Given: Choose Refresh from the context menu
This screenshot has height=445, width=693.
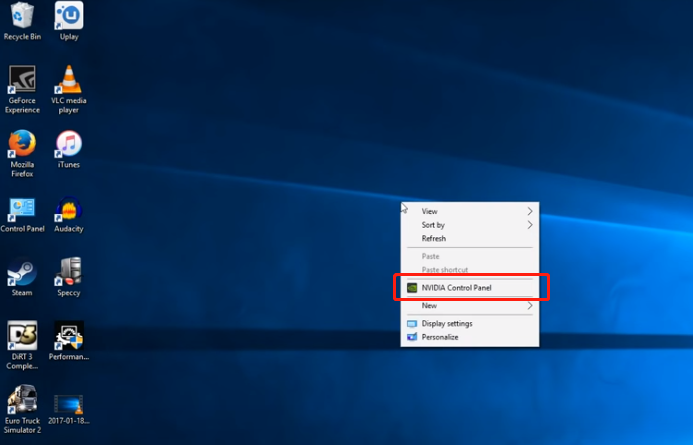Looking at the screenshot, I should pyautogui.click(x=470, y=239).
